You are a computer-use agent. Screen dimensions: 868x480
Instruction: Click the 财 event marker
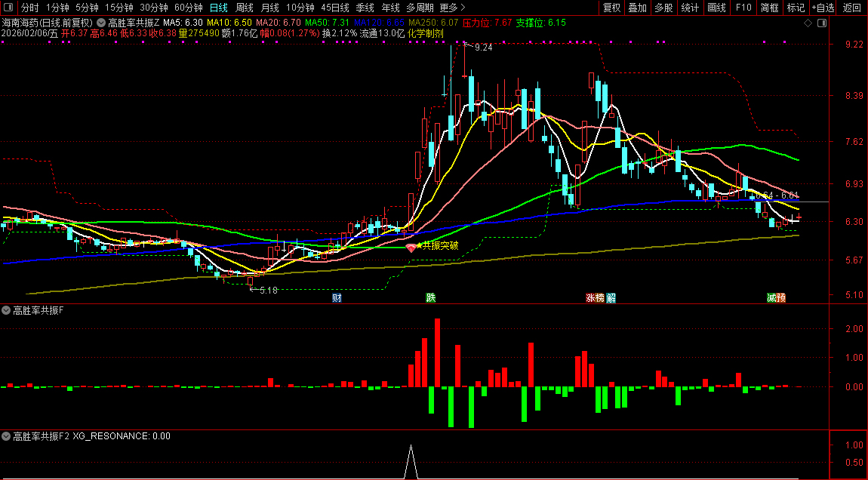[x=337, y=298]
